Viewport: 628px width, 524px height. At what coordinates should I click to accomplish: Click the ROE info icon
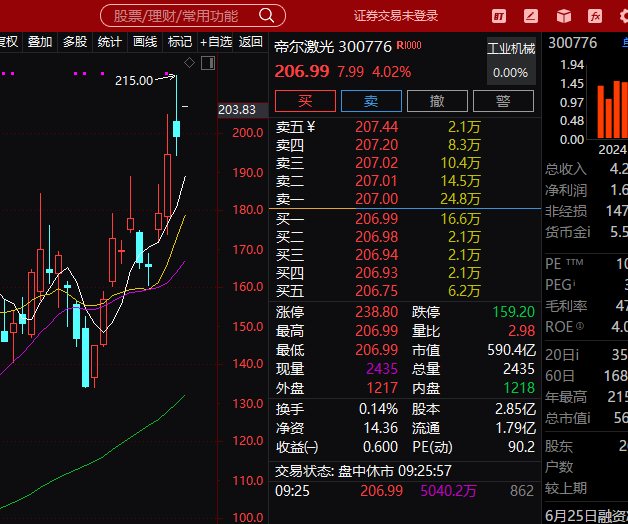580,326
